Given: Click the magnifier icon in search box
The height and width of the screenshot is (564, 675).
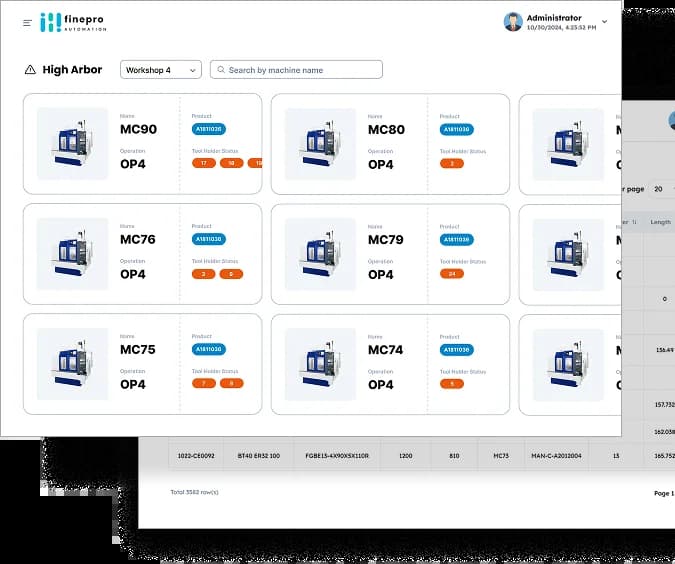Looking at the screenshot, I should [219, 70].
